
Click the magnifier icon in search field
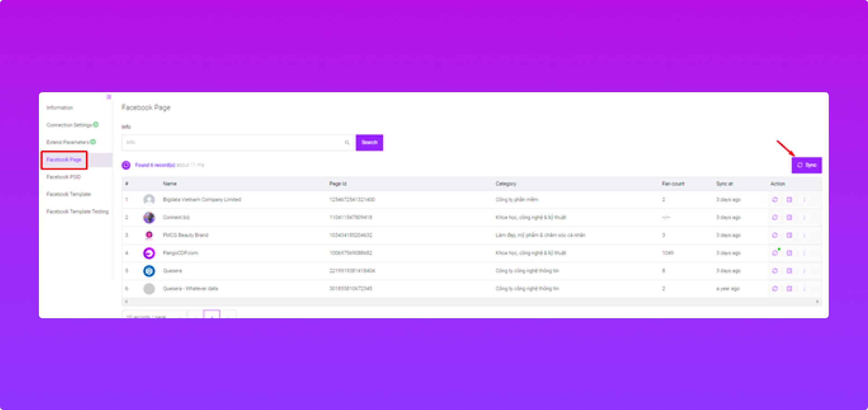(x=347, y=143)
